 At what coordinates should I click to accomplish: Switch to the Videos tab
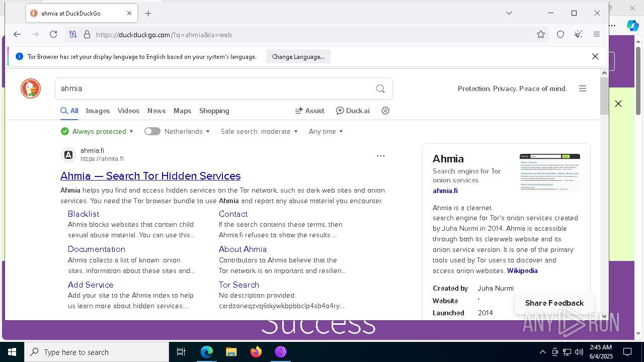click(x=128, y=111)
